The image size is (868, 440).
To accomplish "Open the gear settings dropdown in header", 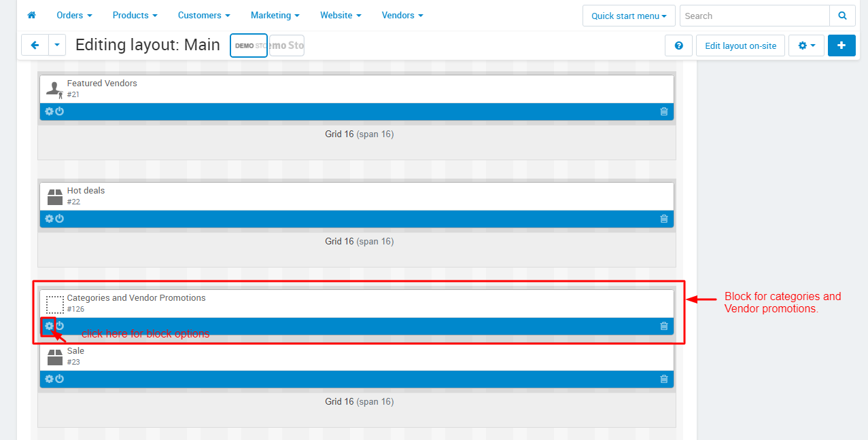I will [806, 45].
